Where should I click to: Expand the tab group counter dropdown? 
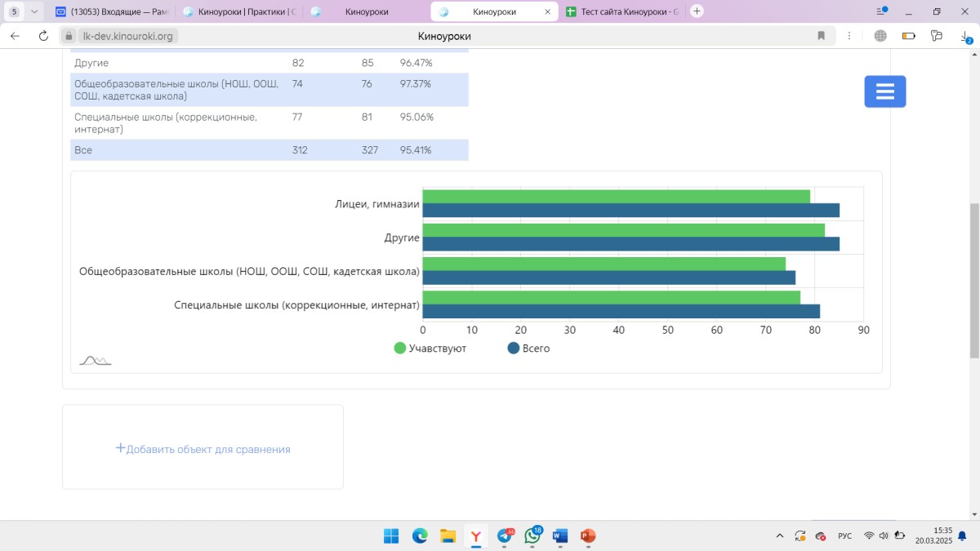[x=34, y=11]
